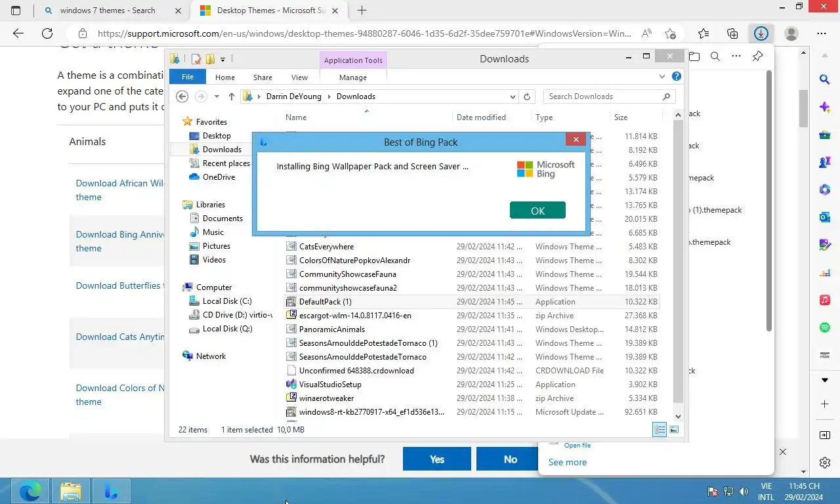Select the VisualStudioSetup application file
The width and height of the screenshot is (840, 504).
[x=330, y=385]
